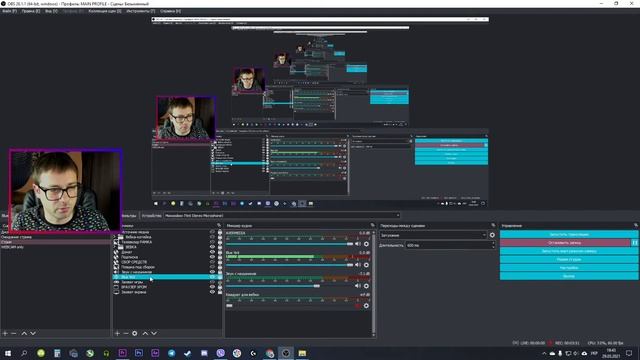Screen dimensions: 640x360
Task: Open Настройки from the controls dock
Action: point(569,268)
